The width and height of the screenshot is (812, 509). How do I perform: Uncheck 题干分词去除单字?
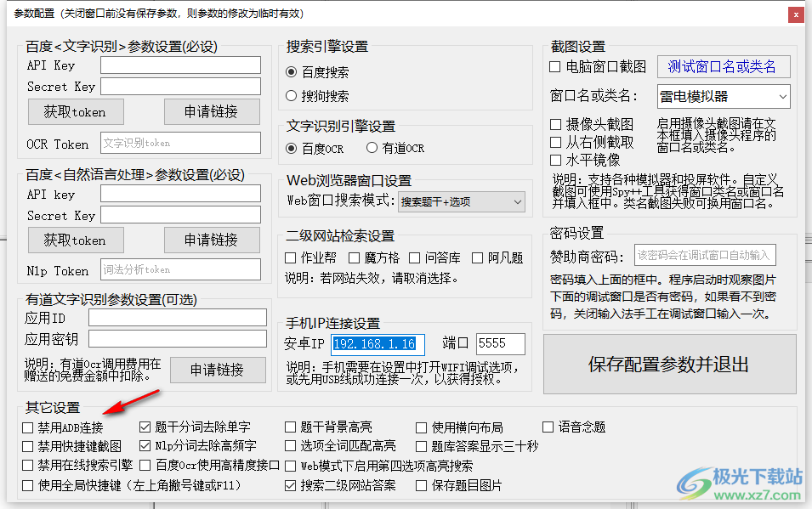pyautogui.click(x=145, y=427)
